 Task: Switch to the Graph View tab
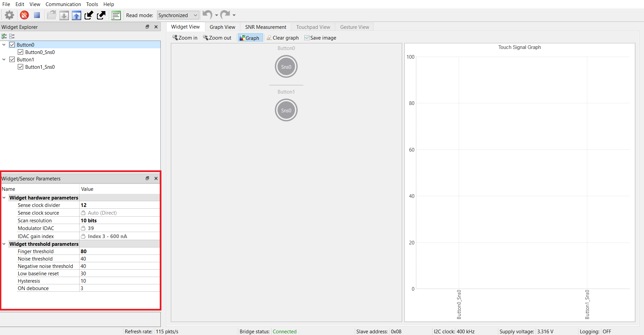click(222, 27)
